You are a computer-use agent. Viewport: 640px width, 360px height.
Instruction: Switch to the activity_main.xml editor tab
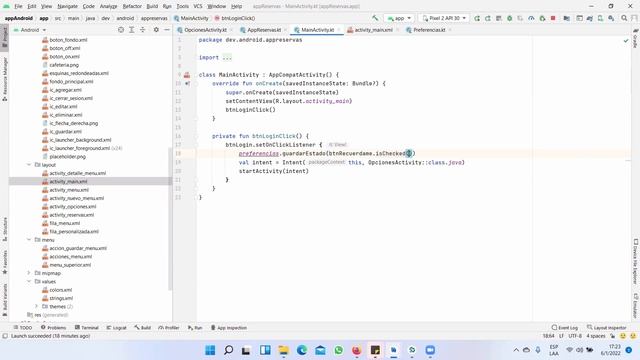click(x=373, y=30)
